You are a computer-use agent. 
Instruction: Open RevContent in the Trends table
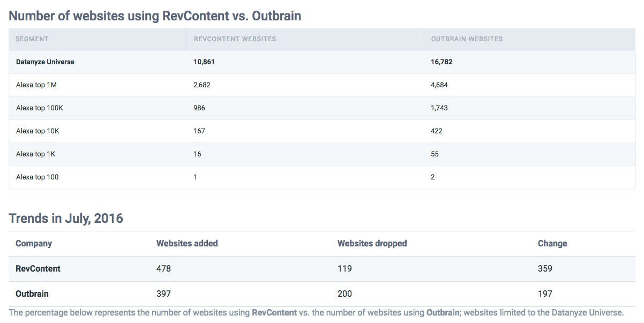(x=38, y=269)
